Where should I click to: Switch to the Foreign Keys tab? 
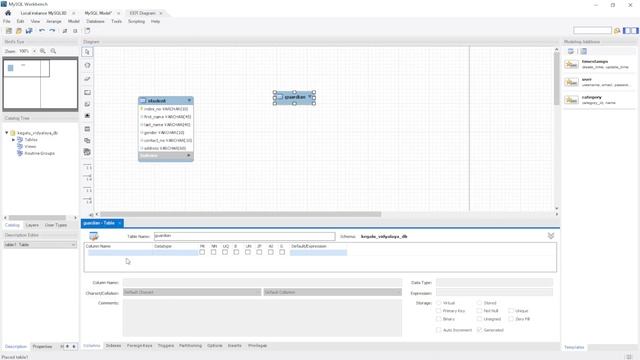140,346
